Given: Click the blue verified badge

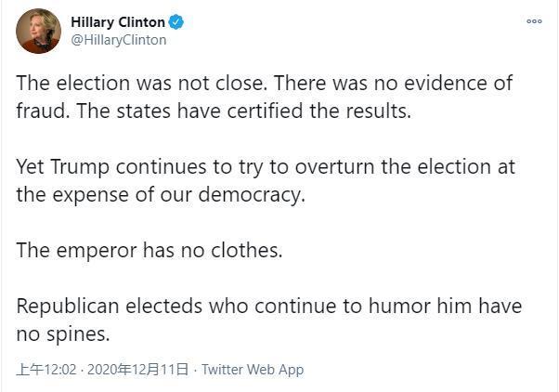Looking at the screenshot, I should pos(175,22).
